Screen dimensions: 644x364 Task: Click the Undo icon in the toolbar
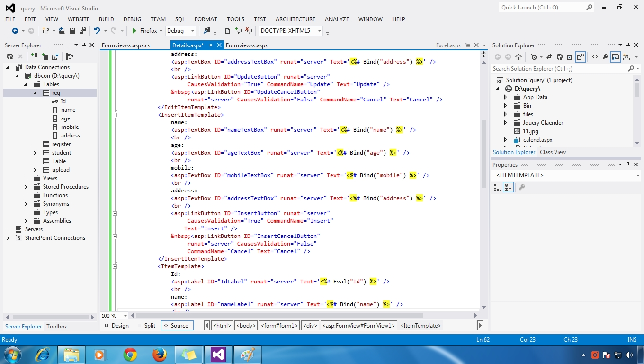click(97, 30)
